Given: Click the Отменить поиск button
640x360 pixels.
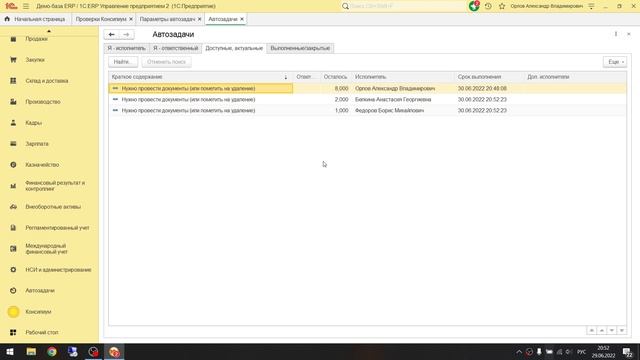Looking at the screenshot, I should pyautogui.click(x=166, y=62).
